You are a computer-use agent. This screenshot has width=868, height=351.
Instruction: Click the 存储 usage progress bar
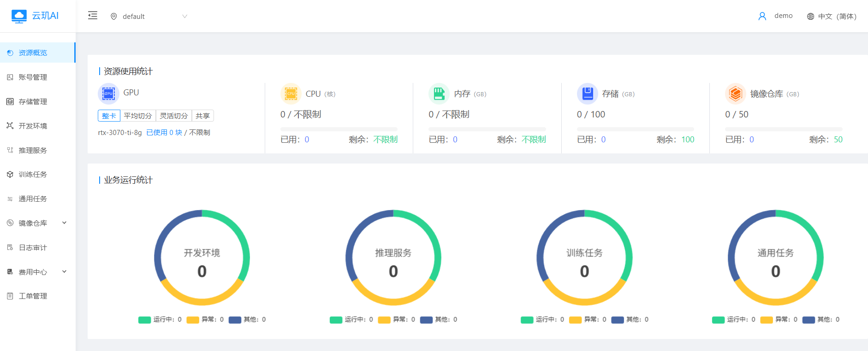pyautogui.click(x=635, y=129)
